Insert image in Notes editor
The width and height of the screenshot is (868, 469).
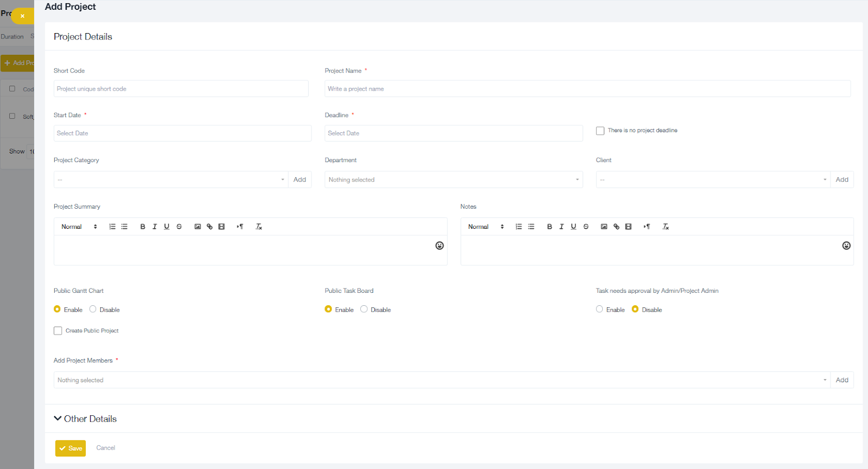tap(604, 227)
